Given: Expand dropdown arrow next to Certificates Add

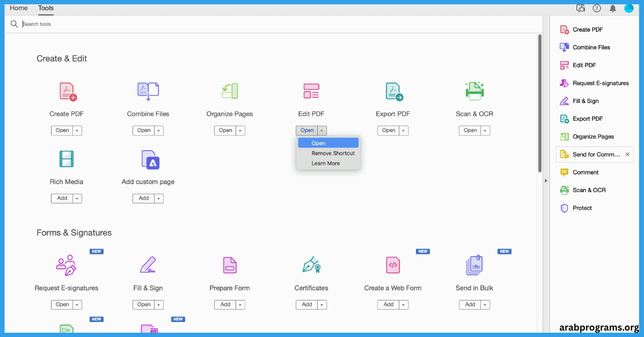Looking at the screenshot, I should [322, 305].
